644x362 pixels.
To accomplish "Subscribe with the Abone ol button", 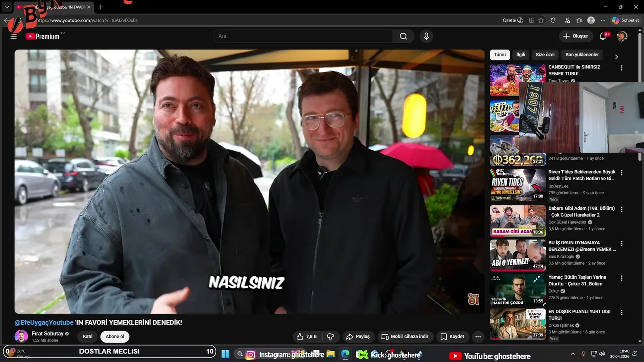I will click(115, 337).
